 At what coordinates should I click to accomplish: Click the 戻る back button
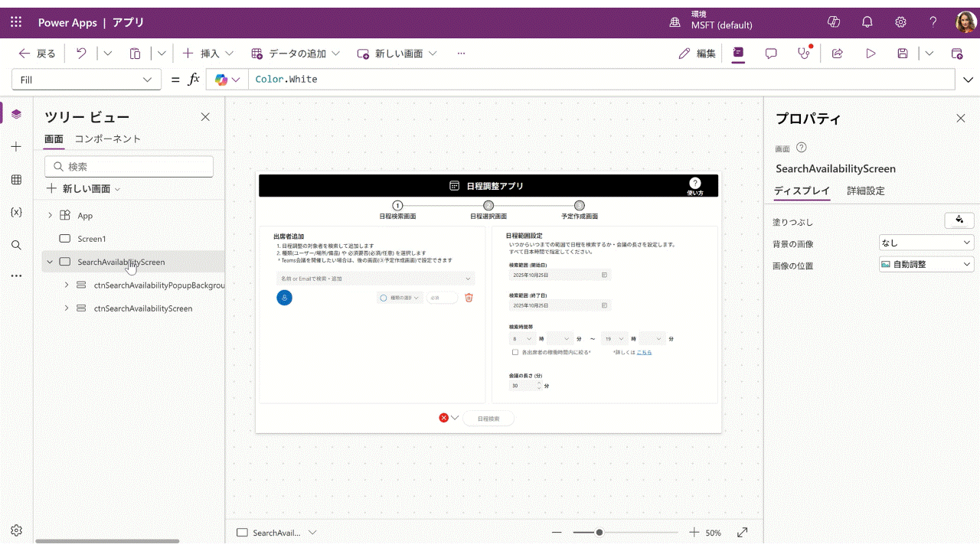point(38,54)
